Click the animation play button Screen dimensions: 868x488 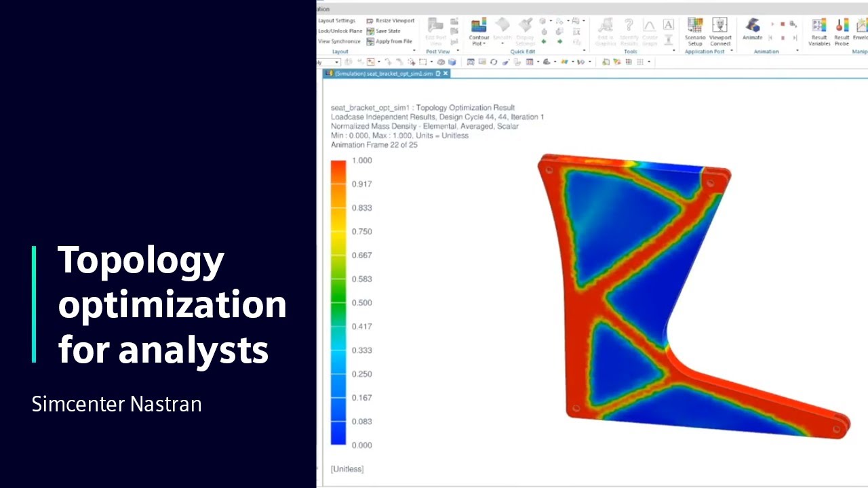pyautogui.click(x=772, y=24)
